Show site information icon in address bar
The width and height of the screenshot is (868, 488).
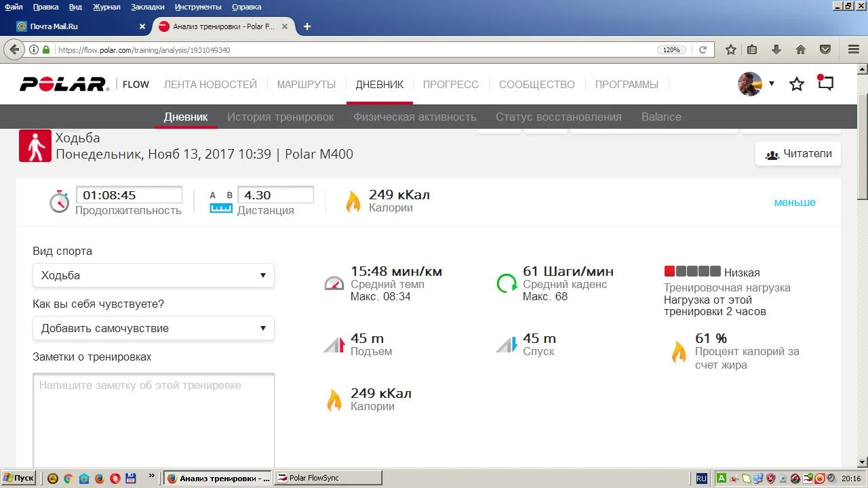[x=34, y=49]
